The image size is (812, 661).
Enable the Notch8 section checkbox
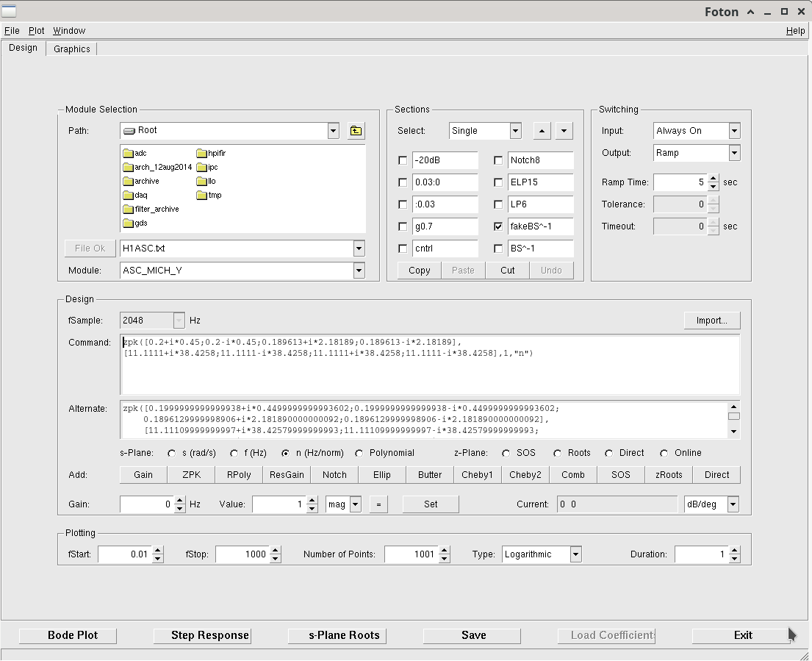click(498, 160)
